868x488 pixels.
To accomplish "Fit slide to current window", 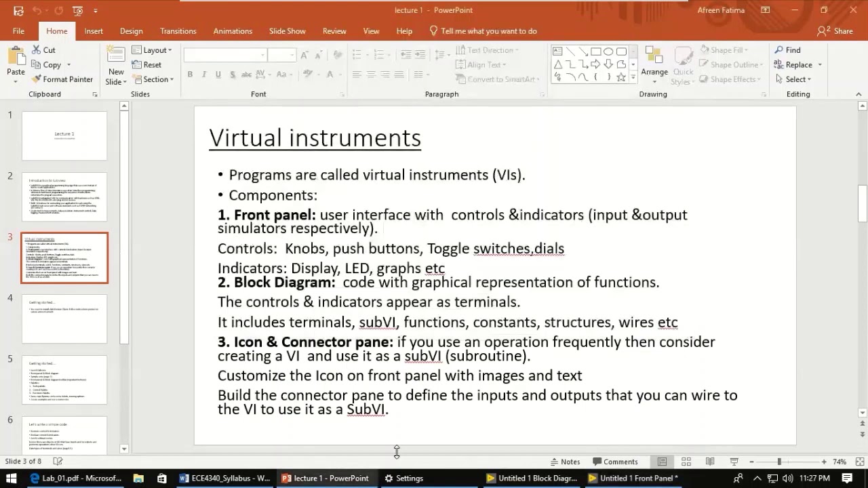I will tap(858, 462).
